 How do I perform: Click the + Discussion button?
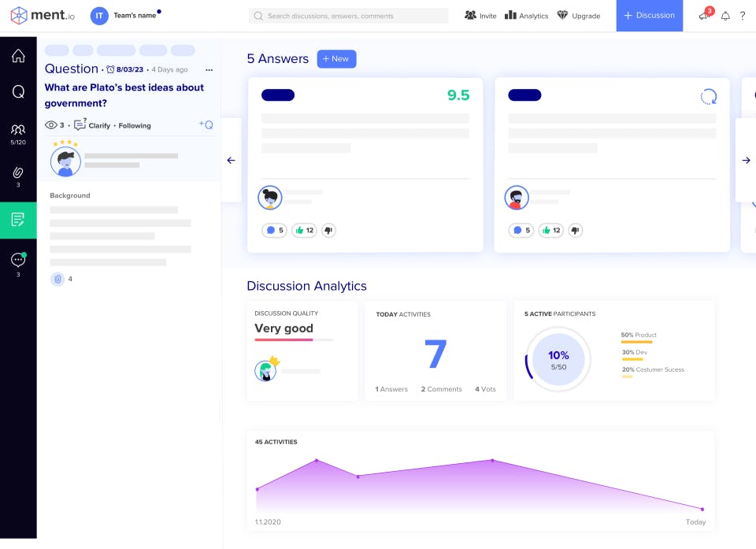(649, 16)
